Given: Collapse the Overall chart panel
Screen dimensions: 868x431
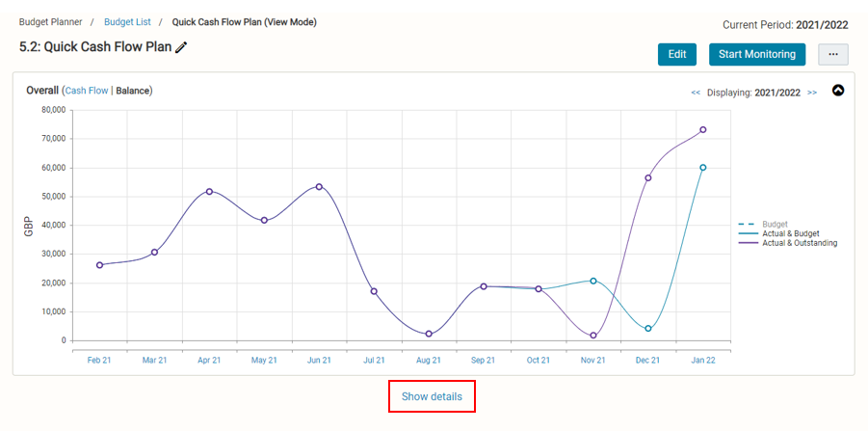Looking at the screenshot, I should (838, 91).
